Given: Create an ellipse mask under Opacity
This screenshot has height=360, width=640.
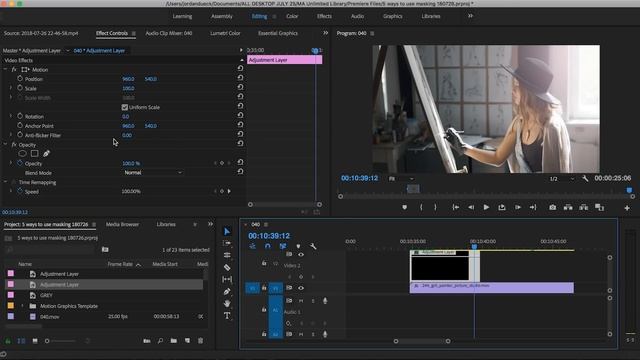Looking at the screenshot, I should click(x=22, y=153).
